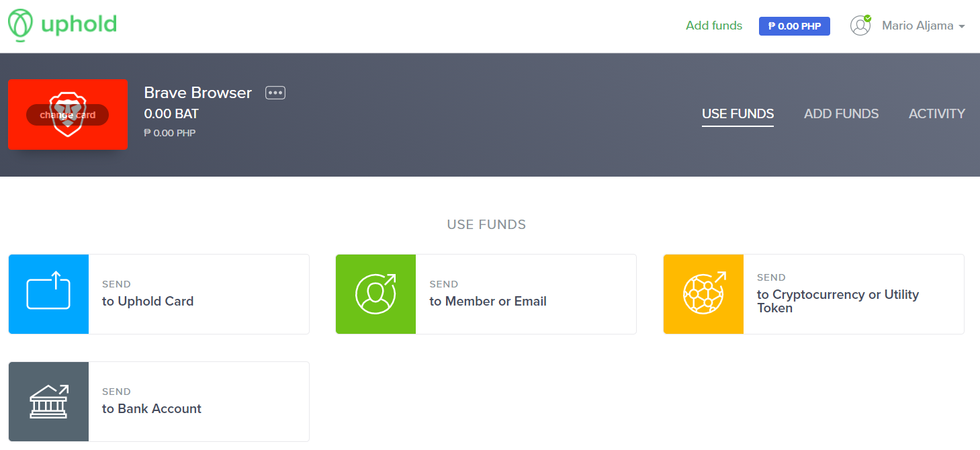Open the Add funds link in the header

point(714,26)
